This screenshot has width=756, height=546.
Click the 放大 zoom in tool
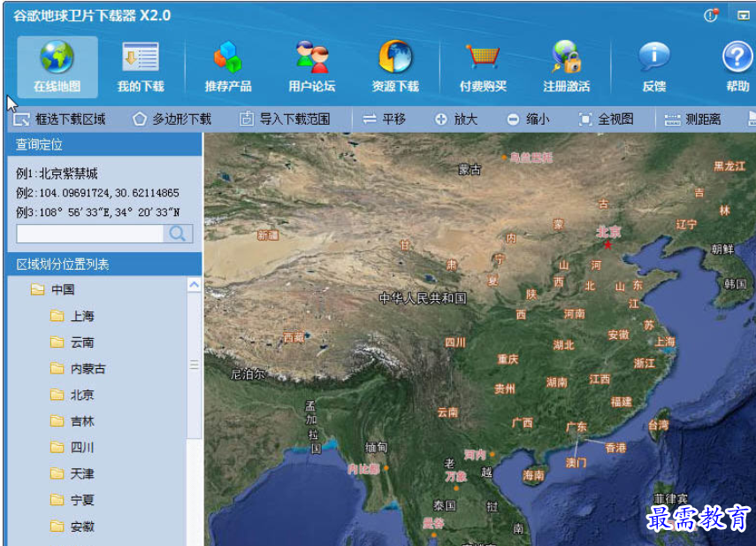pos(456,119)
